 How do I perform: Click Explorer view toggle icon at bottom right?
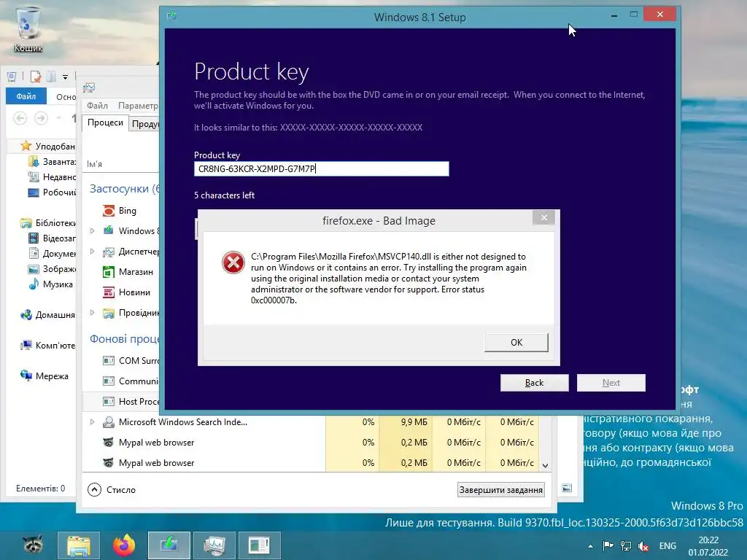(567, 488)
